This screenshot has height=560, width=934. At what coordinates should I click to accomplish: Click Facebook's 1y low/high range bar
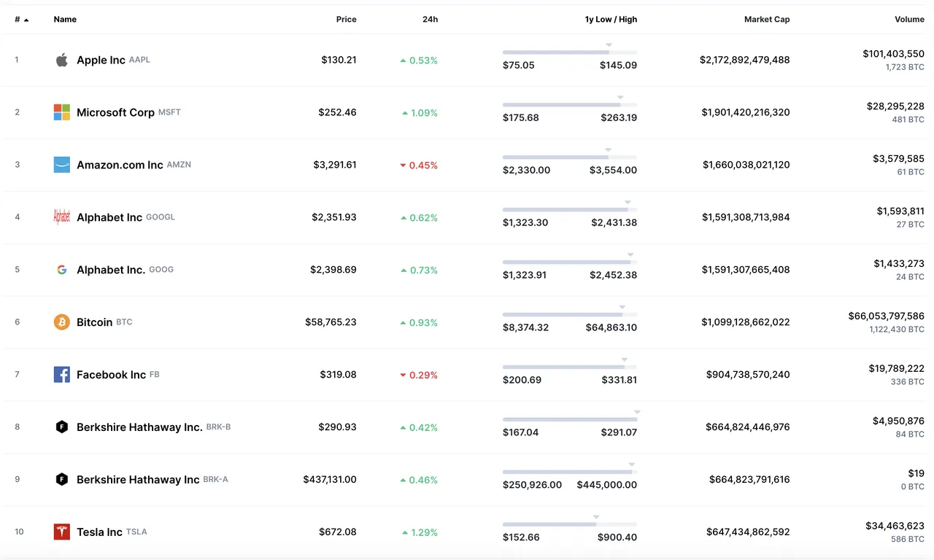(x=570, y=367)
